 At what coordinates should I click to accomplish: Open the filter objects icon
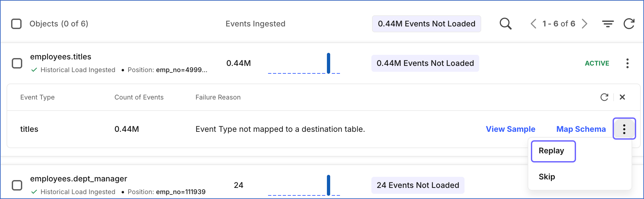click(x=608, y=24)
